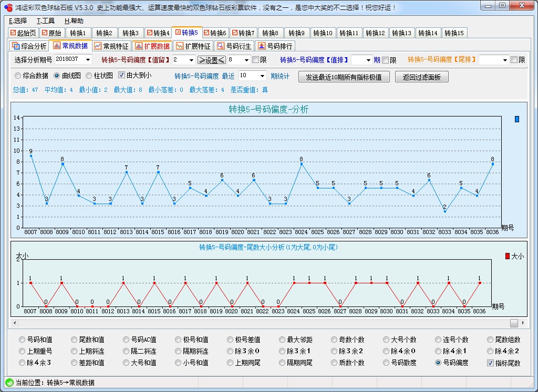Click the green status icon in status bar
The width and height of the screenshot is (538, 392).
[9, 383]
